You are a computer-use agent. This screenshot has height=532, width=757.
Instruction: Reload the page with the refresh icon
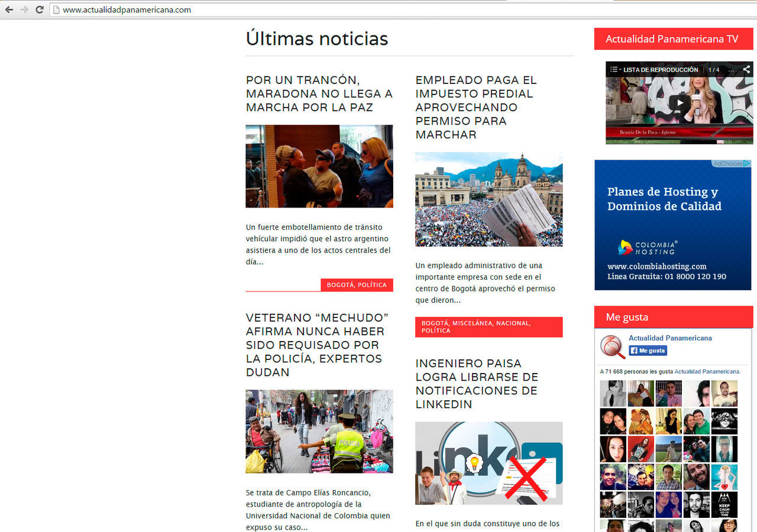pos(40,9)
